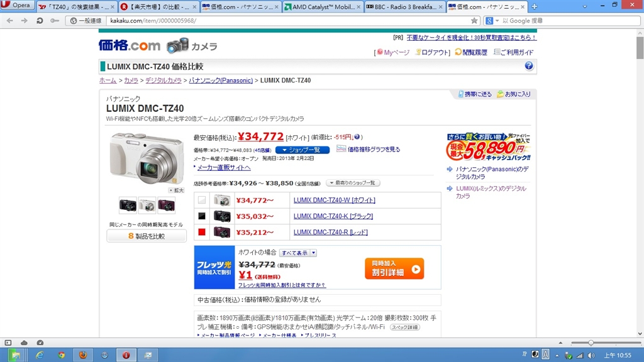
Task: Go to パナソニック(Panasonic) breadcrumb
Action: (x=221, y=80)
